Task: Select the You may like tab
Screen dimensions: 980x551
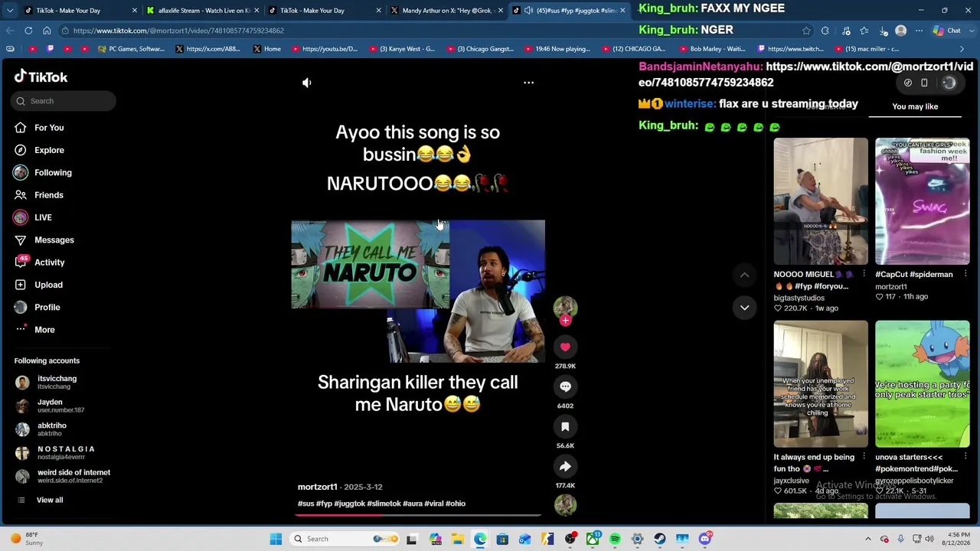Action: click(915, 106)
